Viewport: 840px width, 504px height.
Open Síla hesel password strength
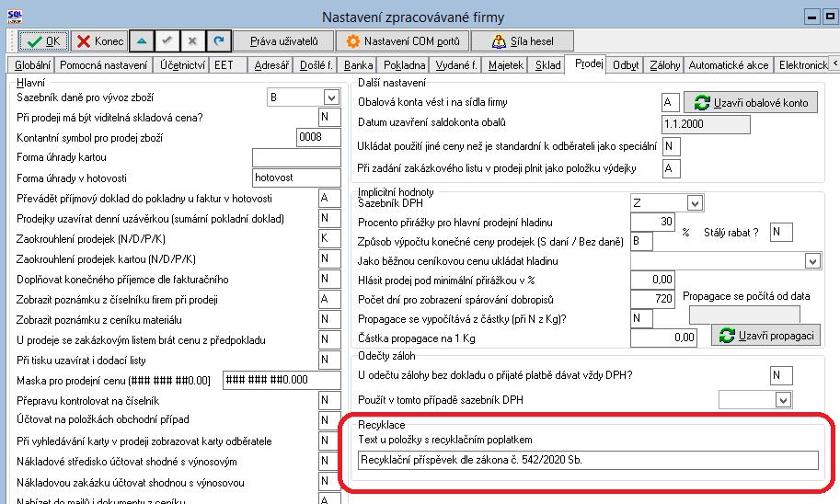point(523,41)
